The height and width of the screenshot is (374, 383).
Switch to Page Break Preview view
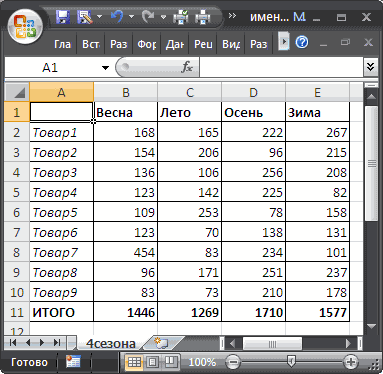click(171, 362)
